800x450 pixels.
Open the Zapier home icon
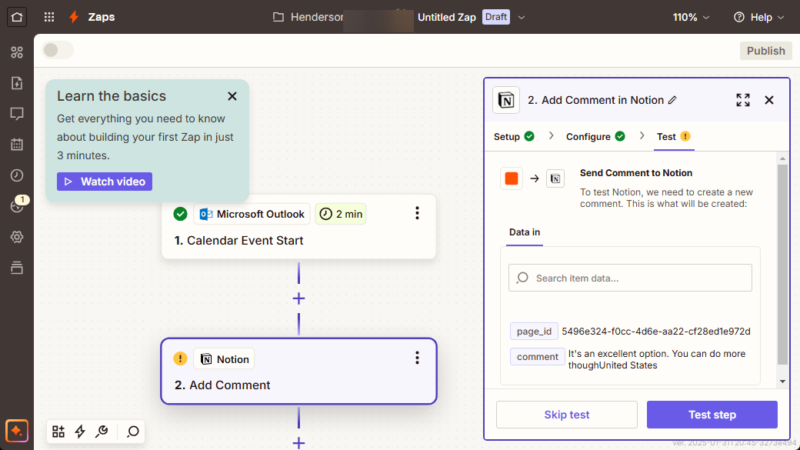point(17,17)
